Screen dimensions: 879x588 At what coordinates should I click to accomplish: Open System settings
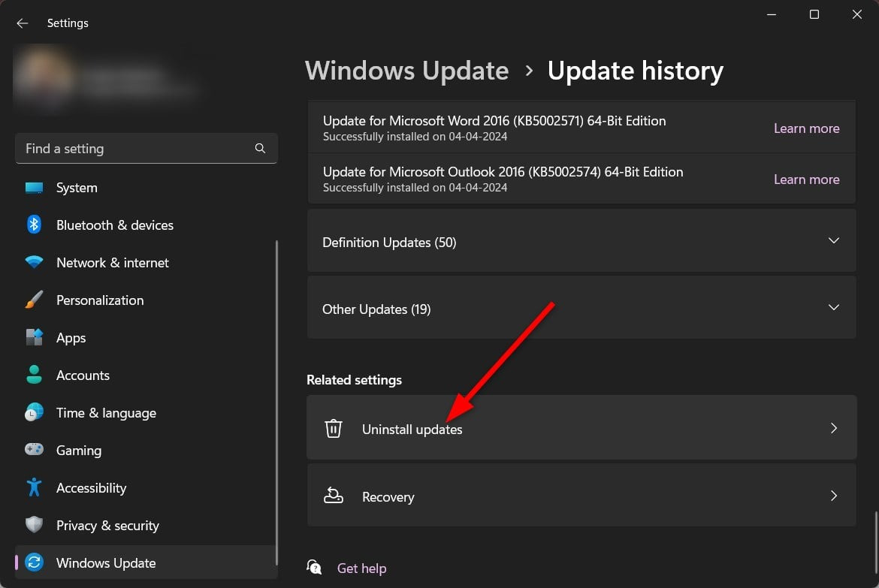click(x=146, y=188)
